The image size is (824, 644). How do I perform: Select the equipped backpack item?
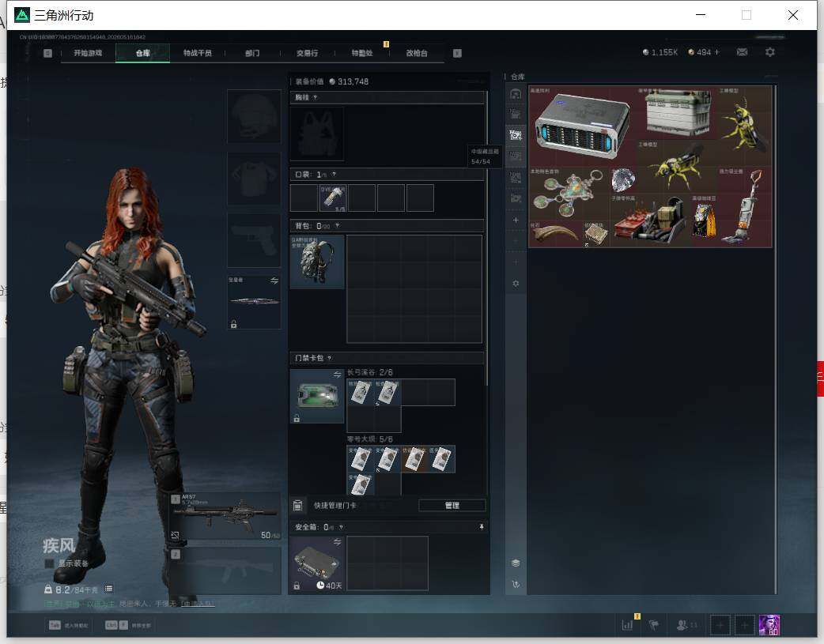coord(317,262)
